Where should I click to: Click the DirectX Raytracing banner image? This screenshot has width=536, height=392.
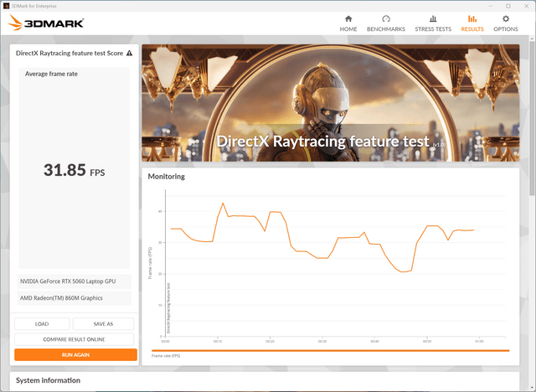(x=331, y=103)
